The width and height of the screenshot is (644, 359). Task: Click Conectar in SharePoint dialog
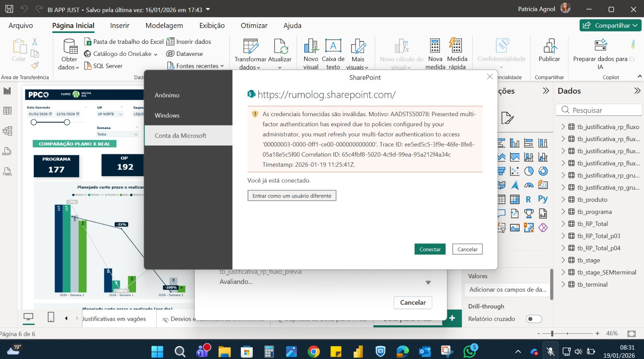(x=430, y=249)
